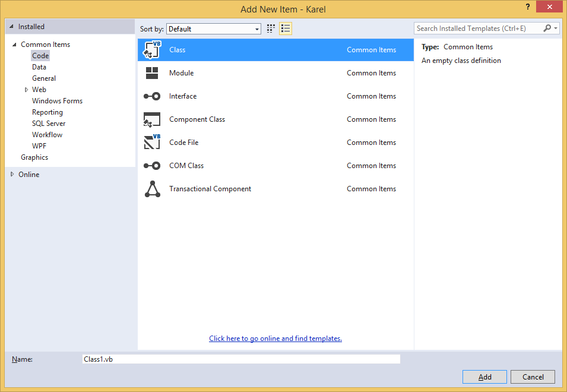Select the Windows Forms category
The width and height of the screenshot is (567, 392).
tap(57, 100)
